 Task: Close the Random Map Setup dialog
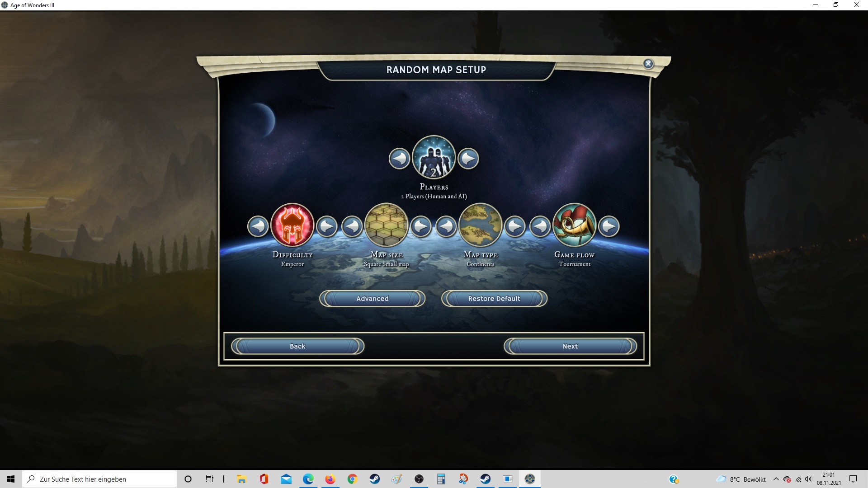pyautogui.click(x=648, y=64)
